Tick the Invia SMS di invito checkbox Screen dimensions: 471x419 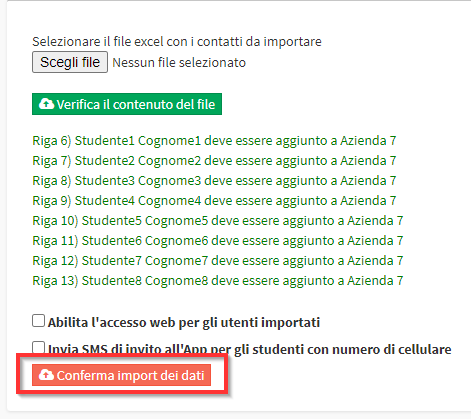pyautogui.click(x=38, y=347)
